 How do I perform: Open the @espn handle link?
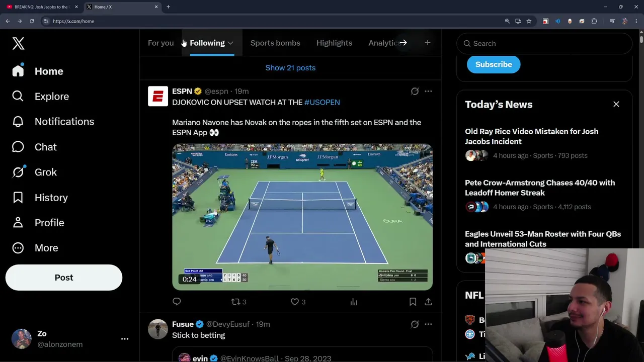[216, 91]
